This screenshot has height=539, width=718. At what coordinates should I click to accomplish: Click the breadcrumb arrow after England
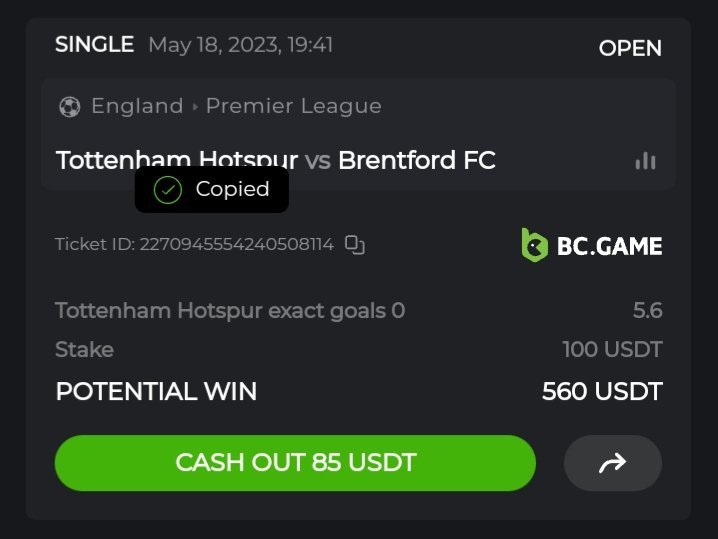coord(195,106)
